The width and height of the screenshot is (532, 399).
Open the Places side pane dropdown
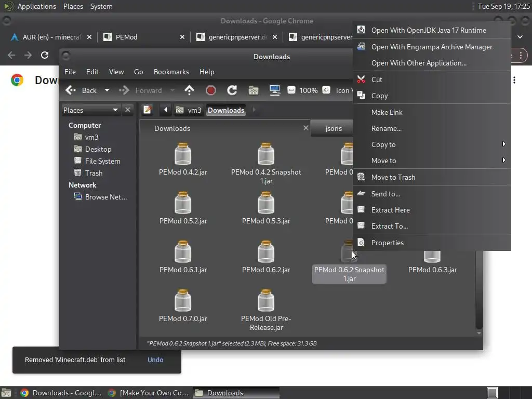click(90, 110)
